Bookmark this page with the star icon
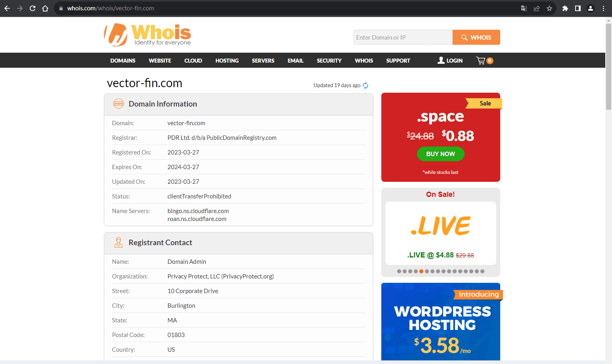 (x=549, y=8)
